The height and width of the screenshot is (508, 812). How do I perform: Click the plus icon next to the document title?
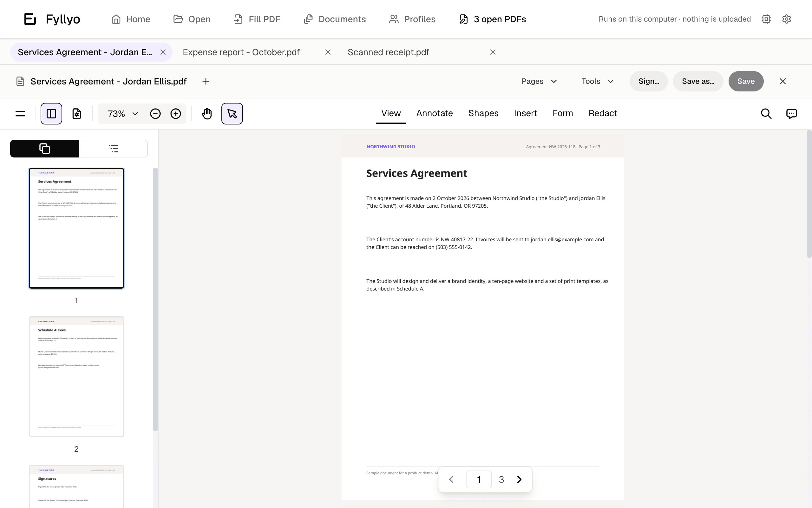tap(206, 81)
